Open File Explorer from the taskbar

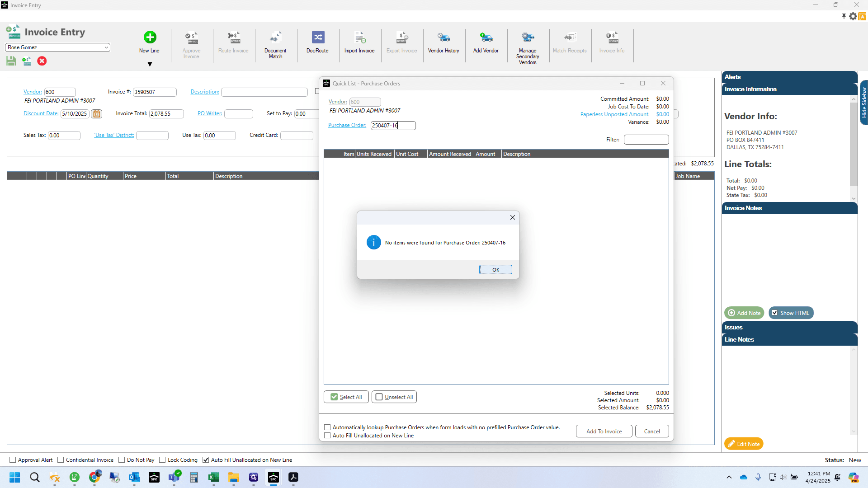click(234, 477)
